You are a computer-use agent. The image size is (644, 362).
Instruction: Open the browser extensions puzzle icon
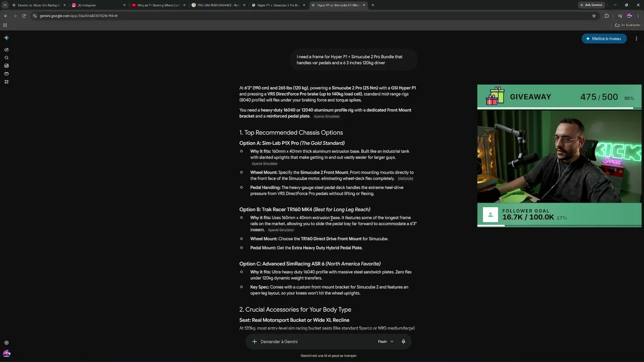point(607,16)
